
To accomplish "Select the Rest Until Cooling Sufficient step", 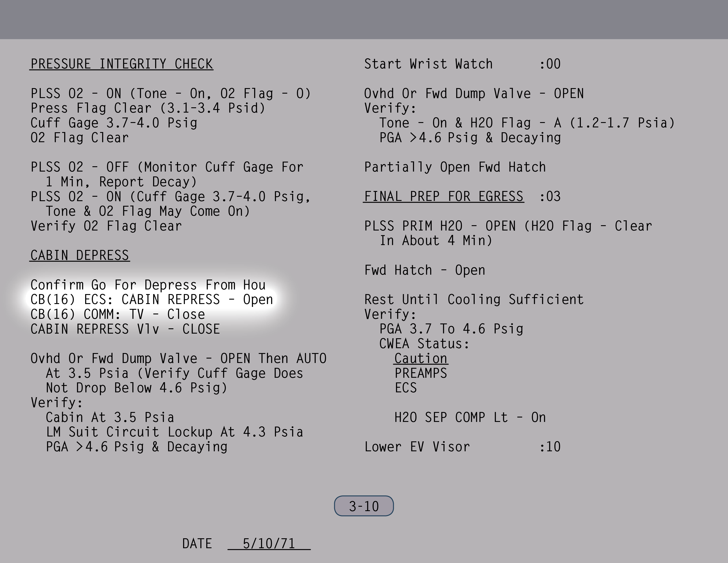I will tap(474, 300).
